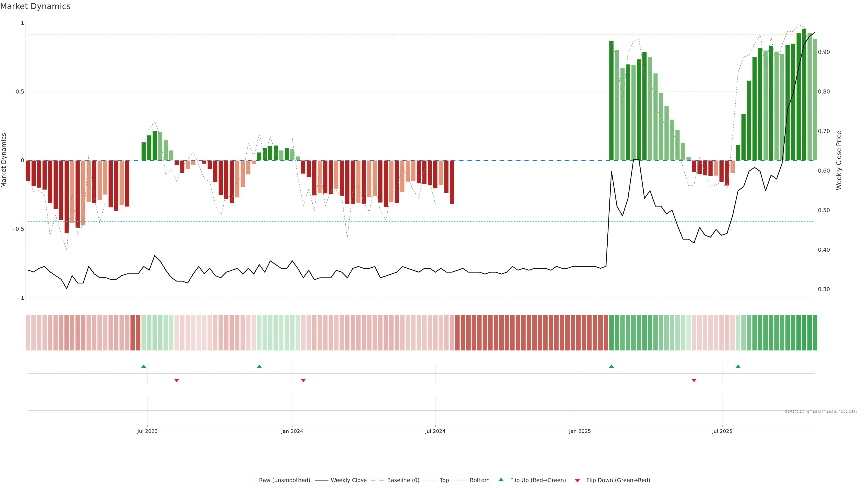Click the flip-down marker after Jan 2024
The height and width of the screenshot is (488, 868).
[303, 380]
